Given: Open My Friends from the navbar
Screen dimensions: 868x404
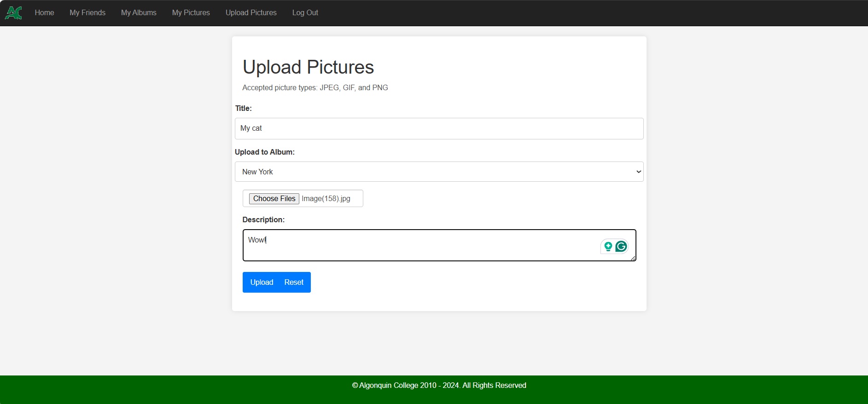Looking at the screenshot, I should point(87,13).
